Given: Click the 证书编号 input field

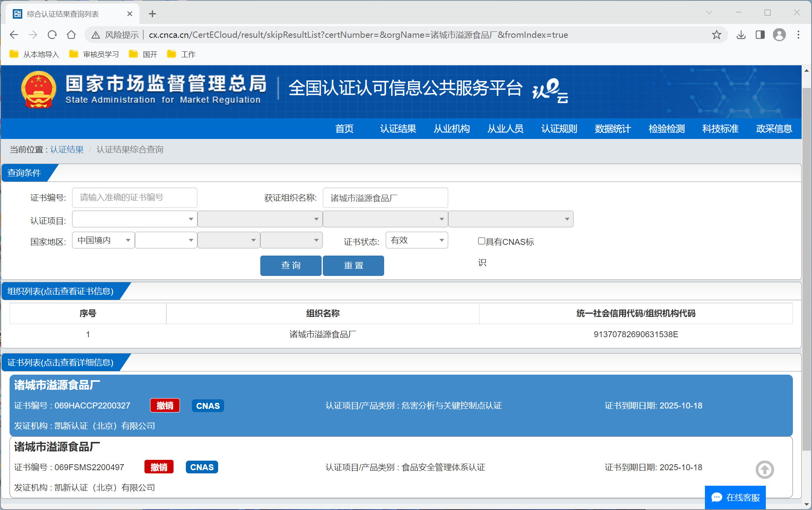Looking at the screenshot, I should (x=134, y=197).
